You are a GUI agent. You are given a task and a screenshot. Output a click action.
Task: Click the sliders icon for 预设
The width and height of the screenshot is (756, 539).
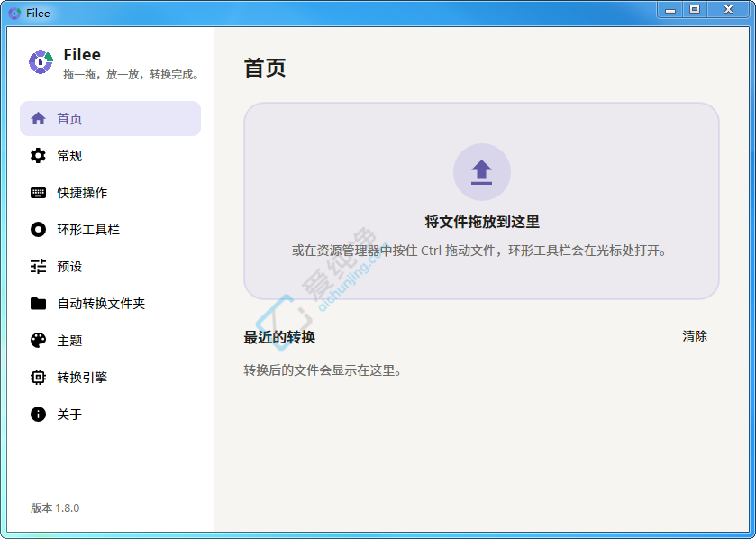pos(38,267)
